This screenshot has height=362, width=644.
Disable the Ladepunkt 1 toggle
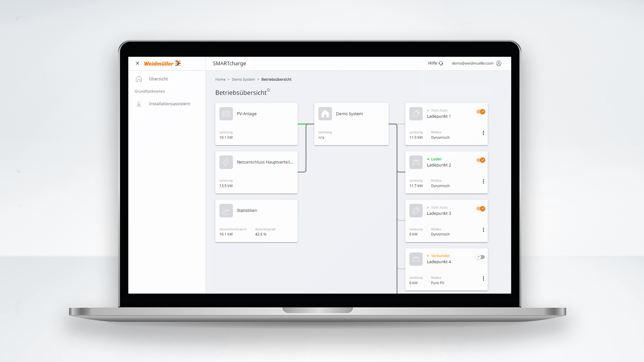point(481,112)
